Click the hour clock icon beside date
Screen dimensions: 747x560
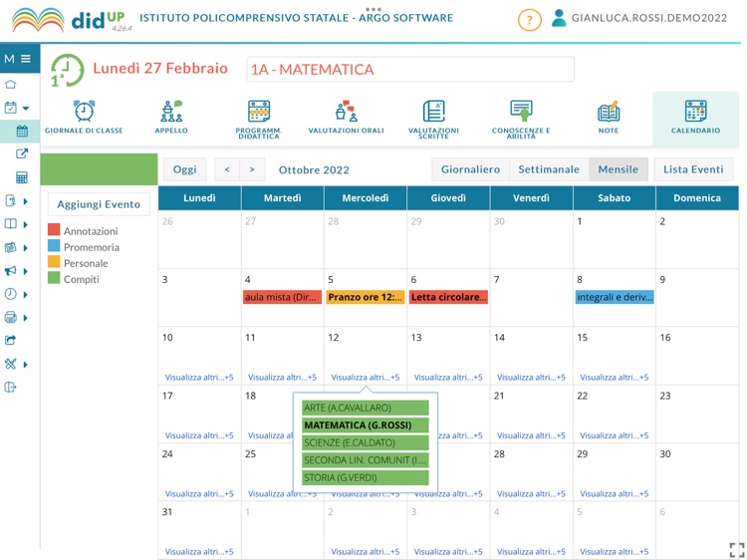[67, 70]
